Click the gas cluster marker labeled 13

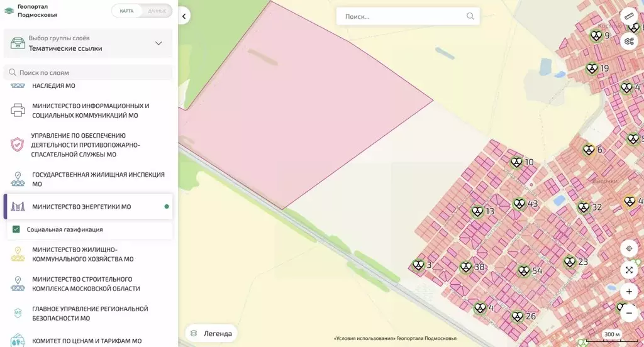[477, 211]
